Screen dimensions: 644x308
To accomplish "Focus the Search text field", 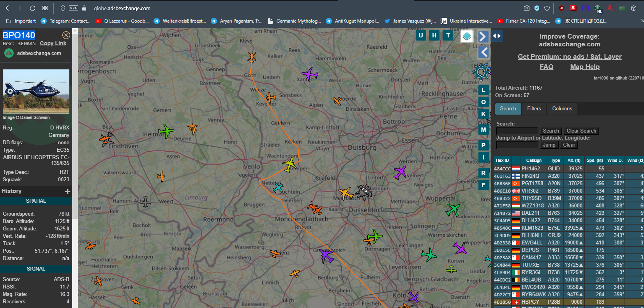I will [517, 131].
